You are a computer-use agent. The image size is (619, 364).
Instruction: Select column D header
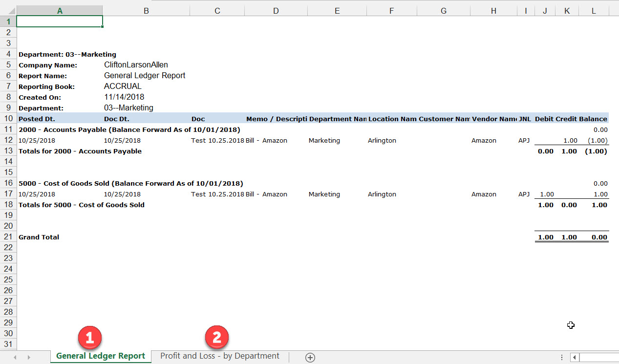click(276, 10)
